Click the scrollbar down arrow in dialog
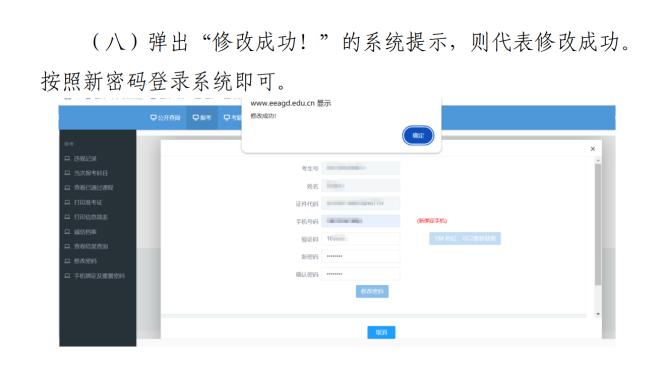This screenshot has width=668, height=373. point(598,314)
